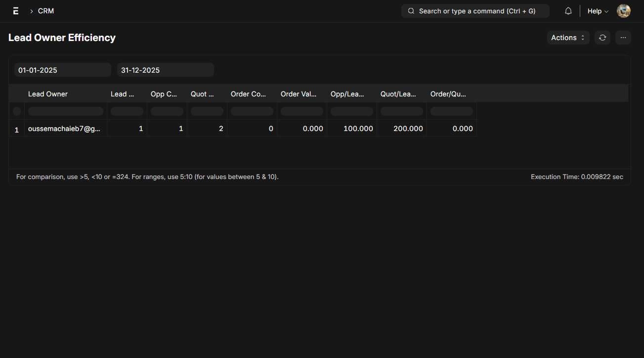
Task: Click the search magnifier icon
Action: click(411, 11)
